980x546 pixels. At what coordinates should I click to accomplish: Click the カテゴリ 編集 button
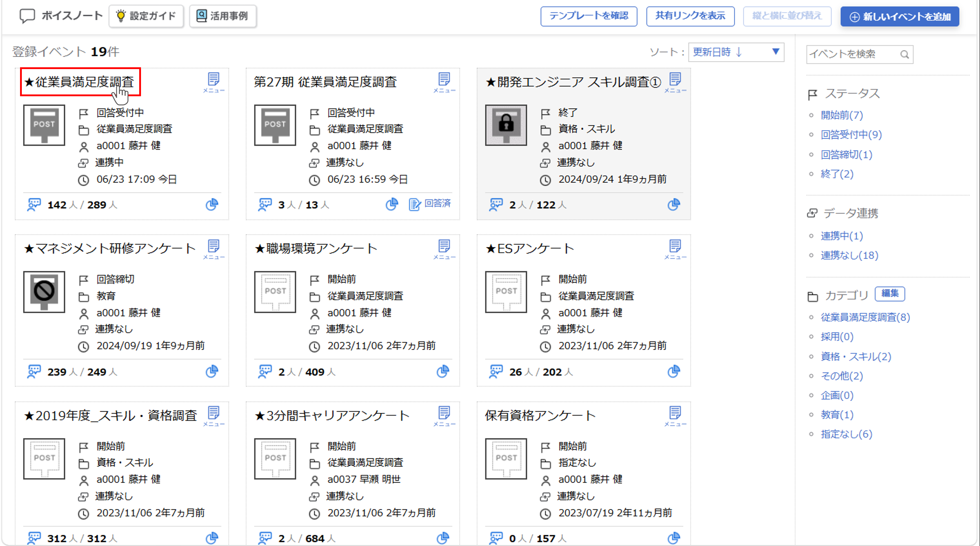[x=890, y=293]
